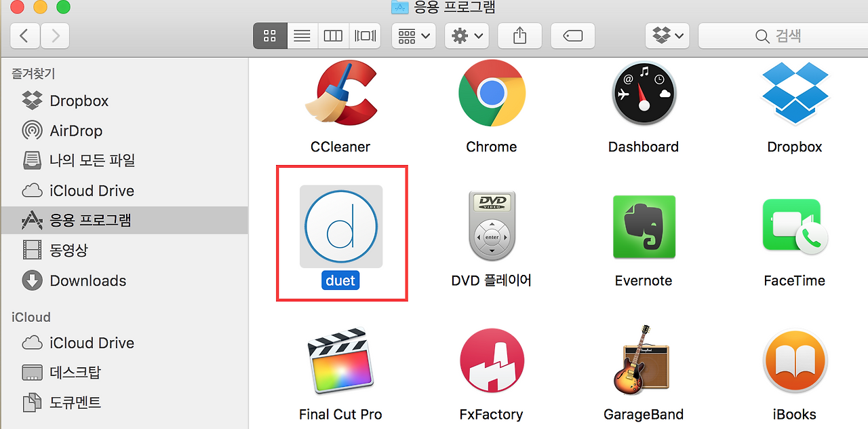Switch to list view
Viewport: 868px width, 429px height.
click(x=301, y=36)
